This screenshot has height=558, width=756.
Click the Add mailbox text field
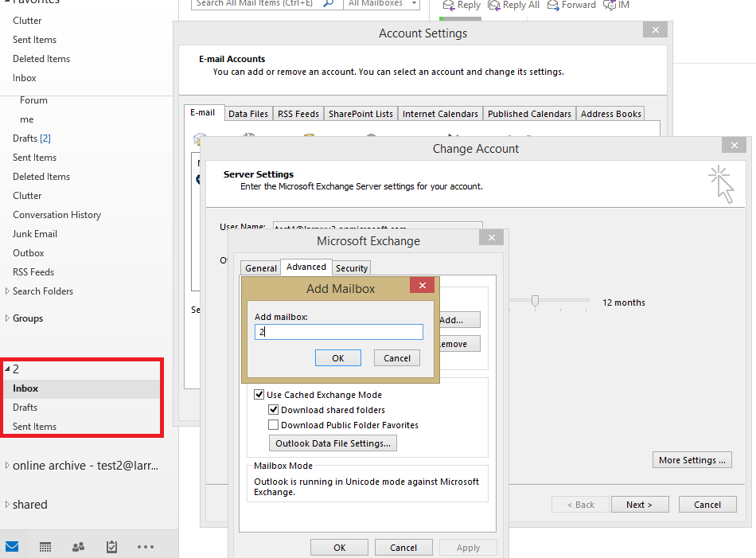click(338, 332)
